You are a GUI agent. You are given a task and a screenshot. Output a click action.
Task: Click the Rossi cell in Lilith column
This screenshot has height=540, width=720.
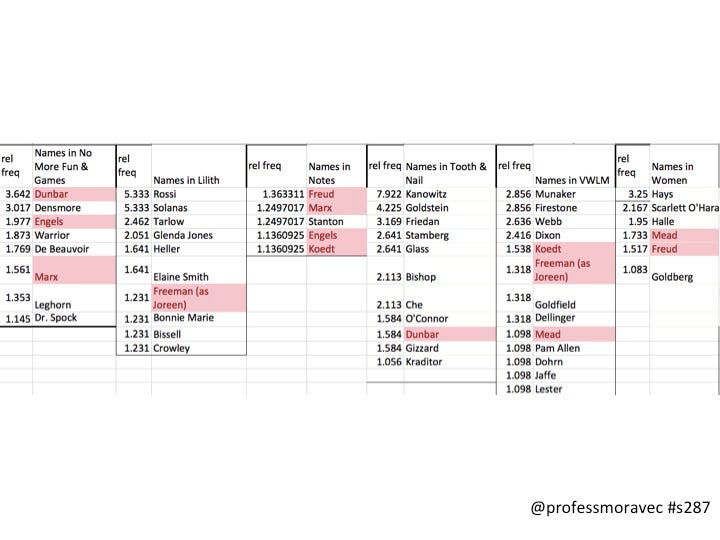199,194
